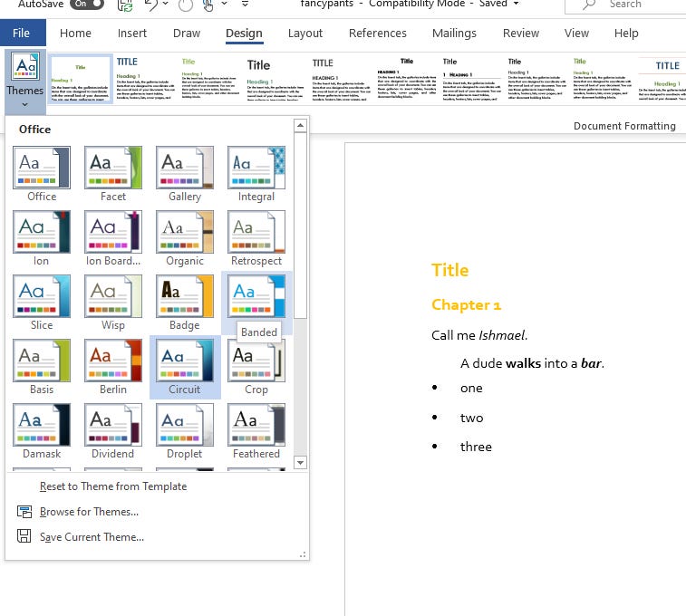Apply the Facet theme
This screenshot has height=616, width=686.
(x=113, y=168)
